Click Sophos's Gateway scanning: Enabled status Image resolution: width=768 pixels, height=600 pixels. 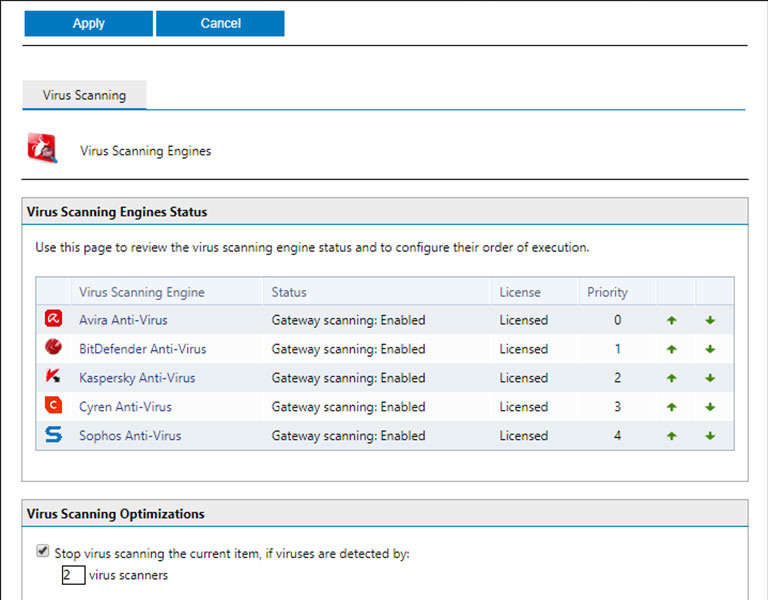point(348,435)
